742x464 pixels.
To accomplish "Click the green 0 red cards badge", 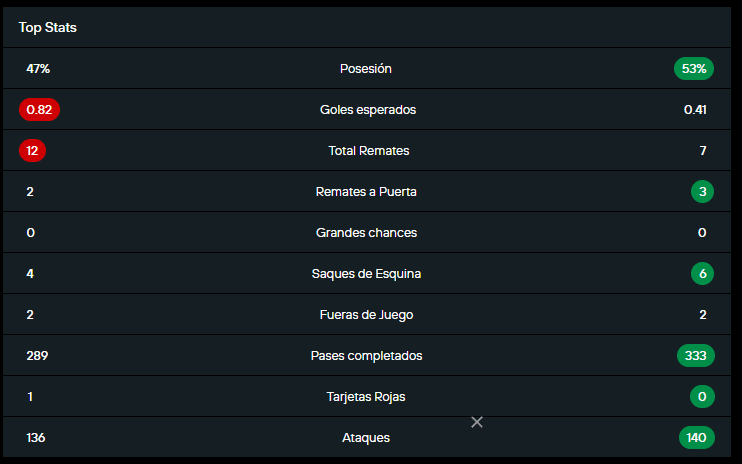I will tap(702, 397).
